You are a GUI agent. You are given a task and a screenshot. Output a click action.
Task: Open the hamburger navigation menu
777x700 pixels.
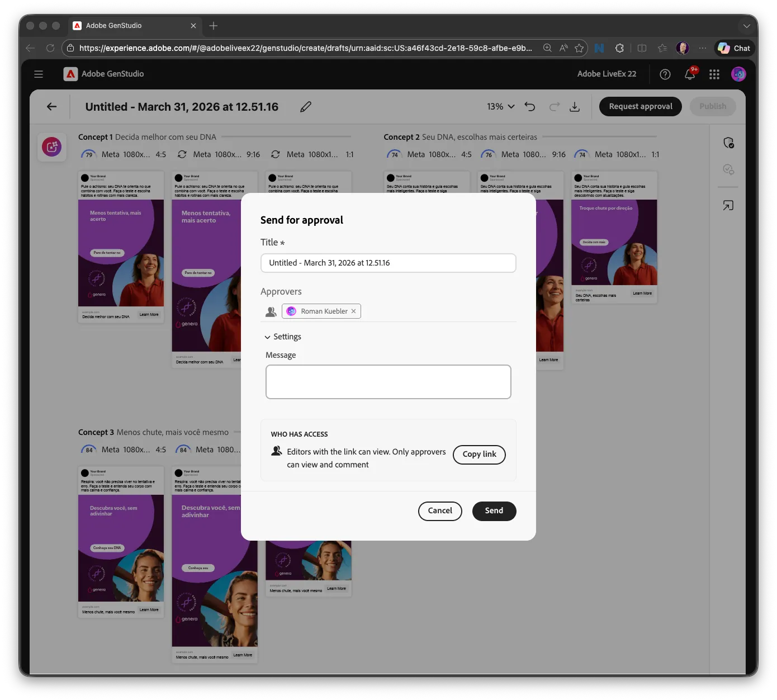39,74
